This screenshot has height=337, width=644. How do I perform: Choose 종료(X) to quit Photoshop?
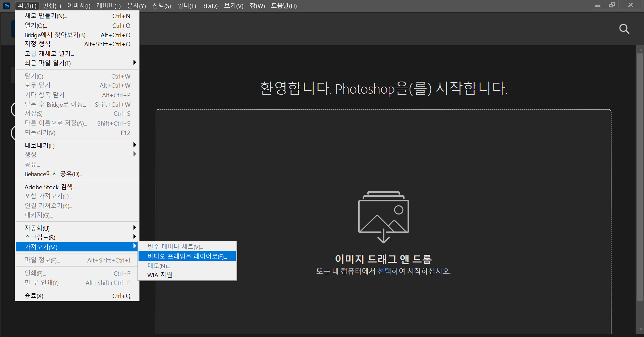77,296
